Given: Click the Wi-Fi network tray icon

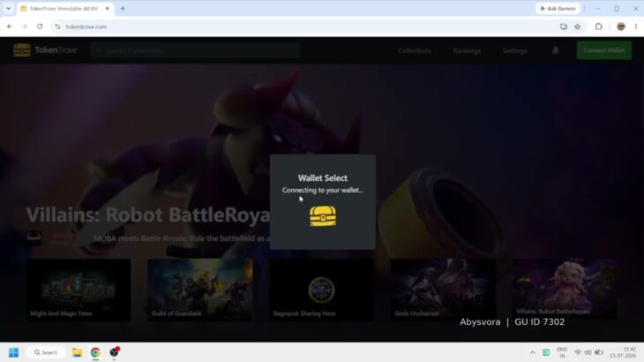Looking at the screenshot, I should pos(578,352).
